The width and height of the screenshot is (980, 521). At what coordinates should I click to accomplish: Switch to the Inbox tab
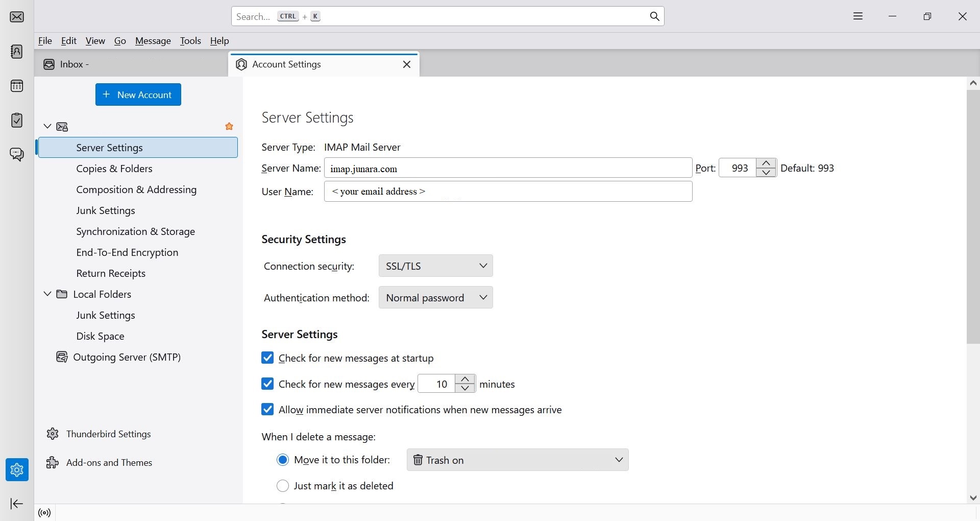(x=131, y=64)
